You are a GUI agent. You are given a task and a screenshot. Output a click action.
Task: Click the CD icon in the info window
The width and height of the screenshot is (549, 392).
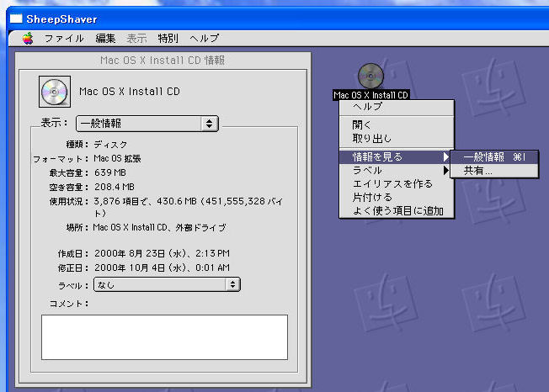pyautogui.click(x=55, y=92)
